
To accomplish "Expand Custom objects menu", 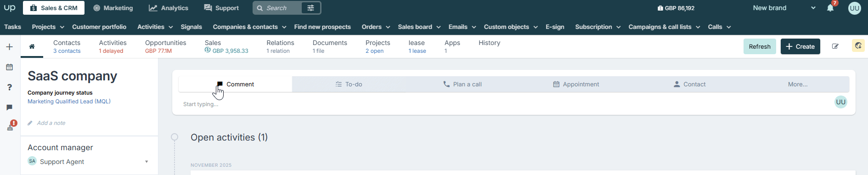I will tap(510, 27).
